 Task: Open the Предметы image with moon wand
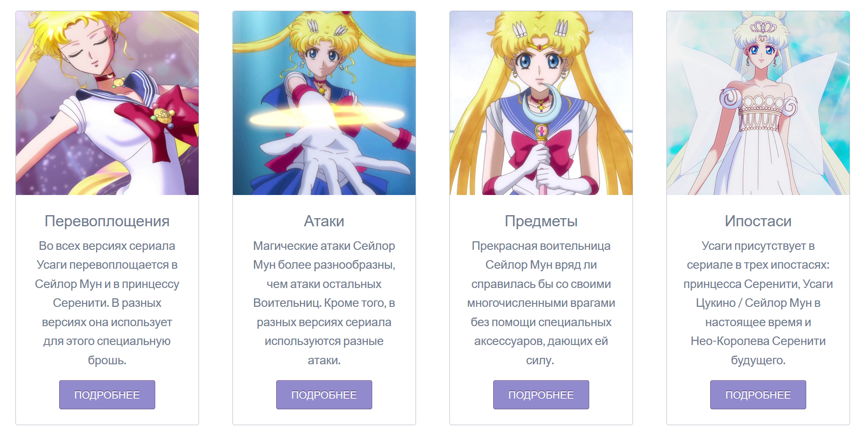pos(541,103)
